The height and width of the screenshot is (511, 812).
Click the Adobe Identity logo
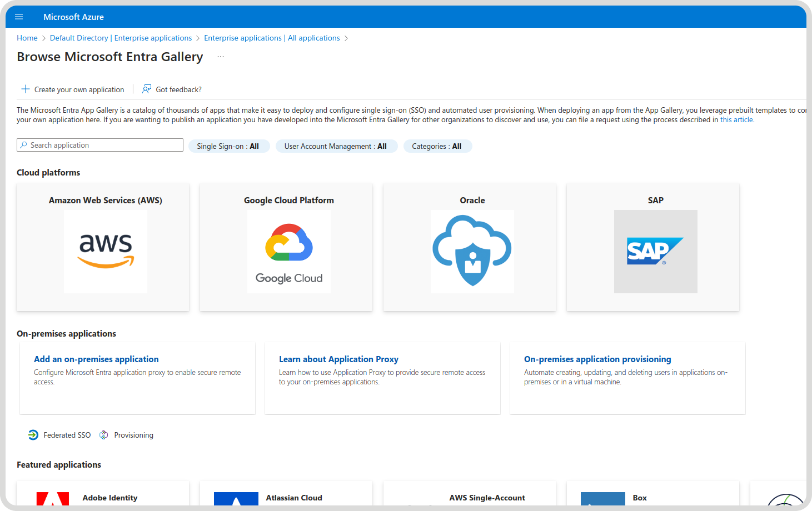53,499
